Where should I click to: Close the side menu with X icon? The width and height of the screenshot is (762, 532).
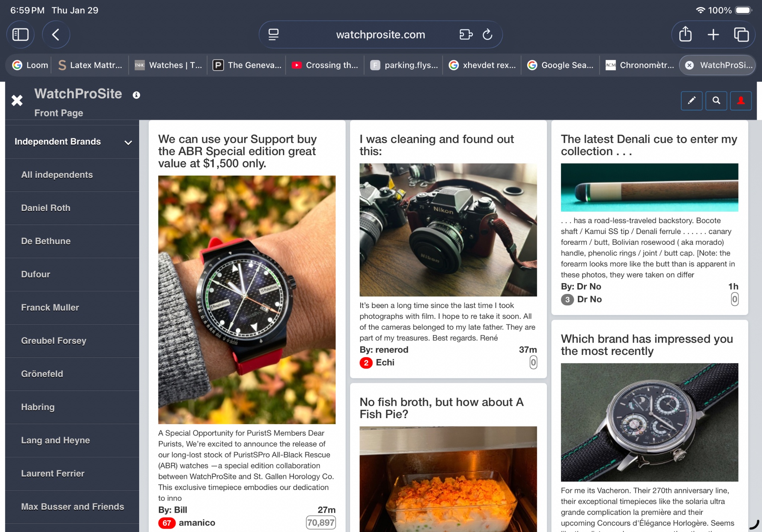coord(17,100)
